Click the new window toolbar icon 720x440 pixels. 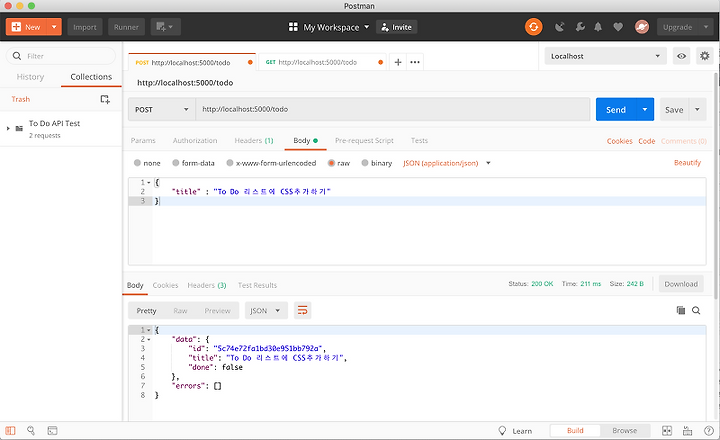(164, 27)
